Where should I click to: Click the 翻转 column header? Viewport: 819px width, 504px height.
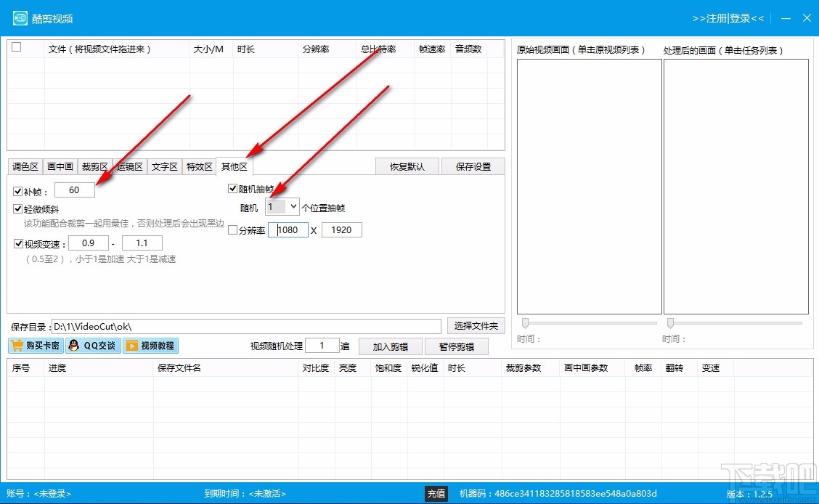[679, 367]
